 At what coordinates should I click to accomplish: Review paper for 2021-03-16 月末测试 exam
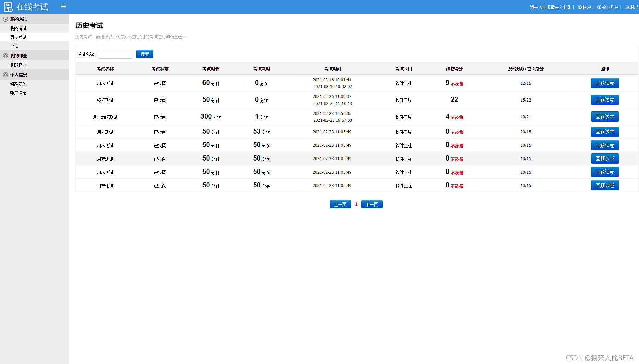point(605,83)
